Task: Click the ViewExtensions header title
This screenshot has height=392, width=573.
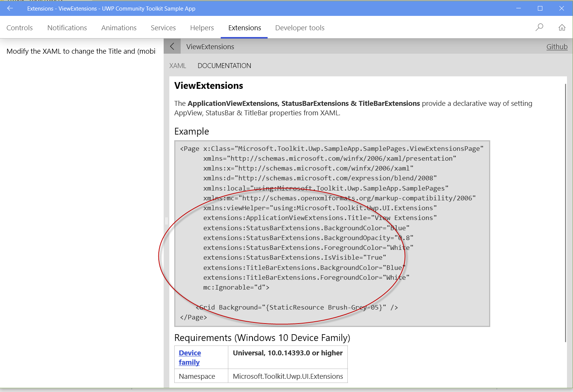Action: [210, 46]
